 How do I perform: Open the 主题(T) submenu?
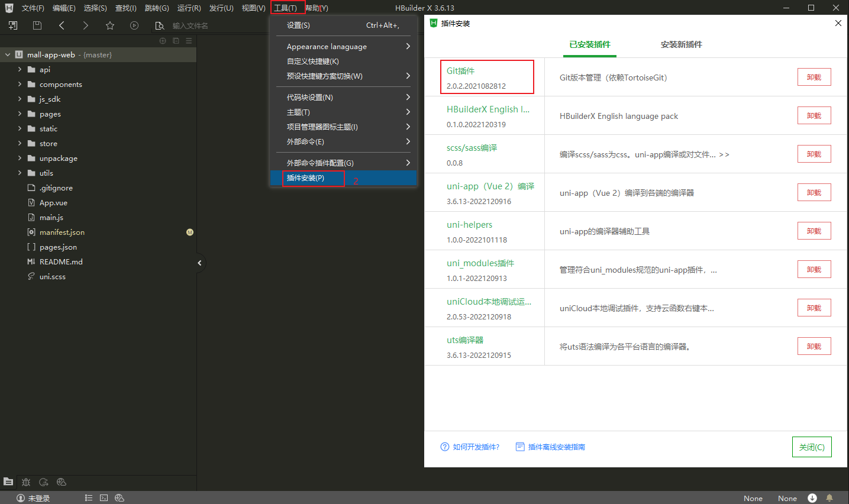(343, 112)
